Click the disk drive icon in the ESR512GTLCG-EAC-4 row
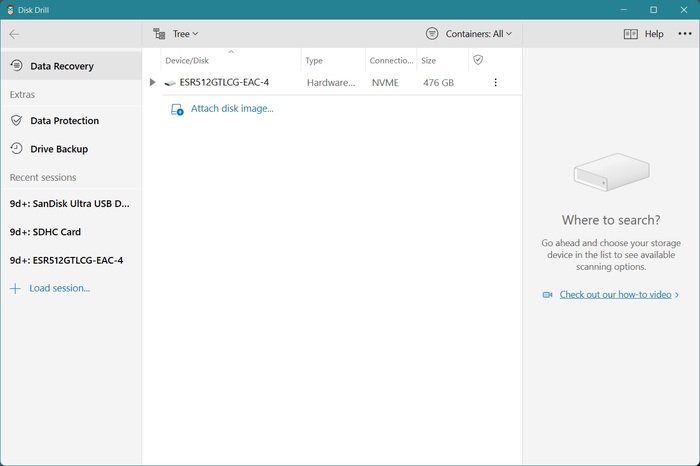700x466 pixels. coord(170,83)
